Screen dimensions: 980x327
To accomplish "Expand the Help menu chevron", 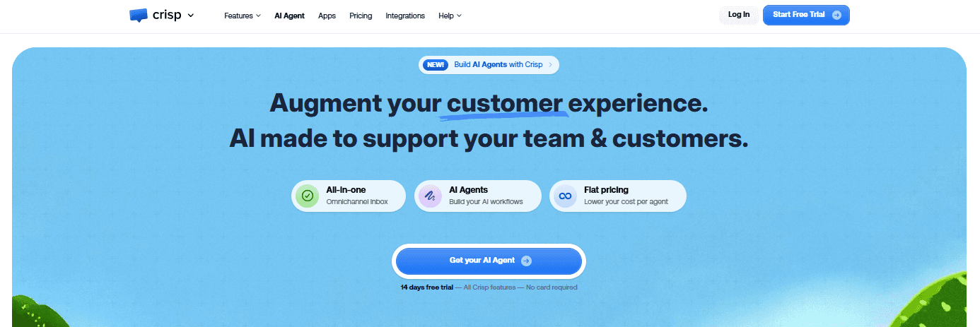I will (x=459, y=16).
